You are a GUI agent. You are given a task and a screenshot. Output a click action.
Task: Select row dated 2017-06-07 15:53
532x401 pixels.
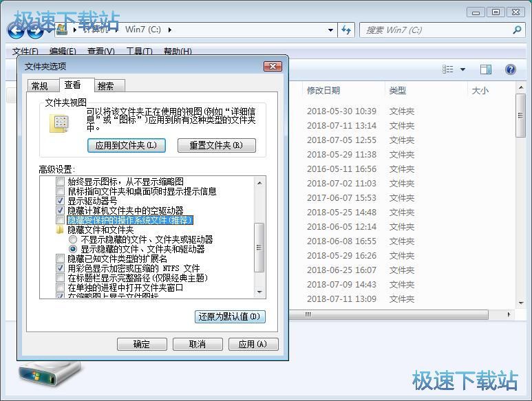402,197
